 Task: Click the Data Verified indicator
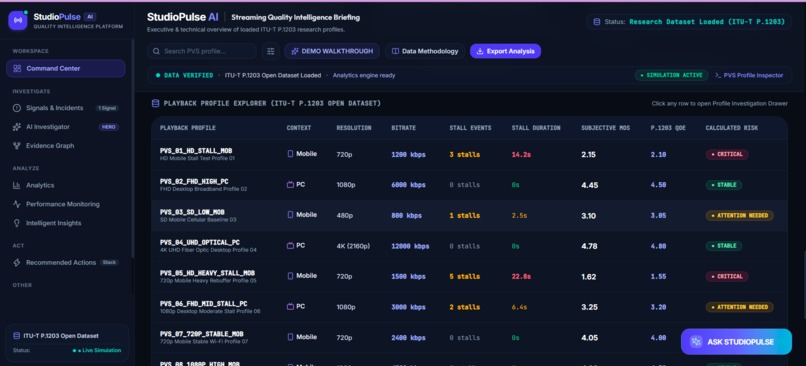tap(185, 76)
